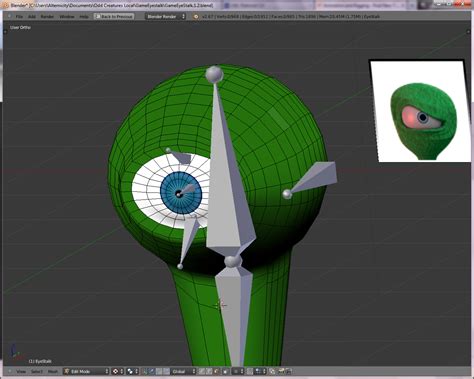Screen dimensions: 474x379
Task: Click the Blender logo icon beside version stats
Action: pyautogui.click(x=196, y=16)
